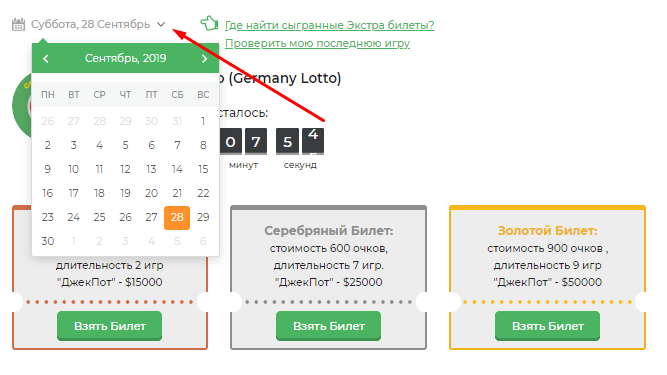667x375 pixels.
Task: Go to next month in calendar
Action: tap(204, 59)
